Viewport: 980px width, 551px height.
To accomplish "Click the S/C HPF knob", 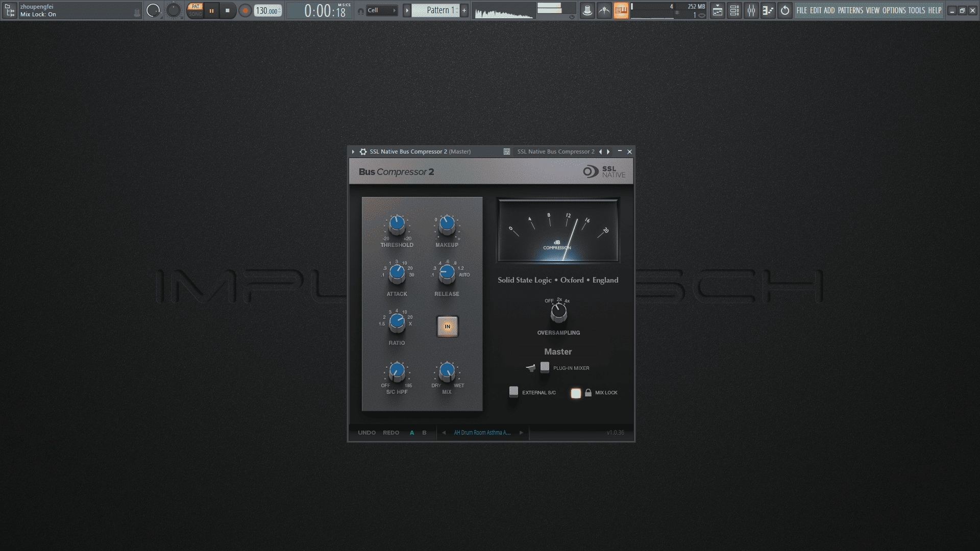I will [397, 372].
